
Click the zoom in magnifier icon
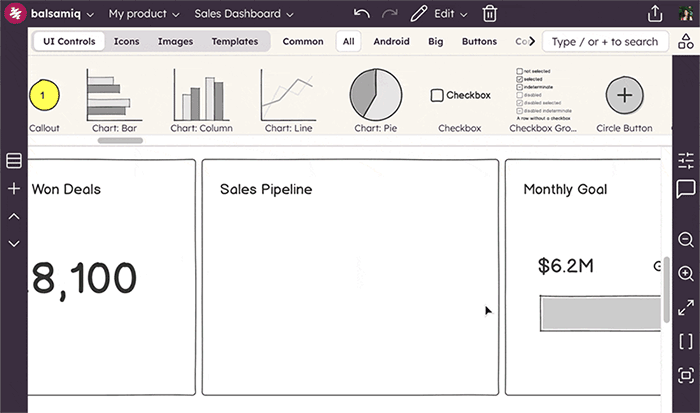click(x=686, y=273)
